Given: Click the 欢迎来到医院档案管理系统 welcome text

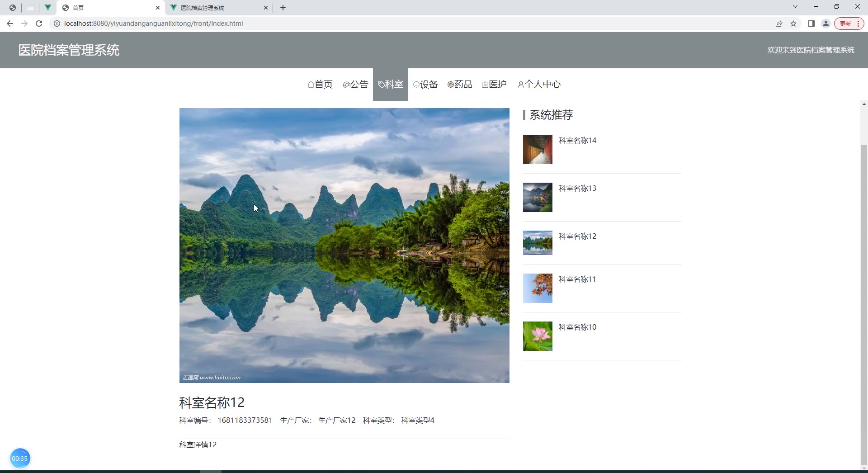Looking at the screenshot, I should click(x=811, y=50).
